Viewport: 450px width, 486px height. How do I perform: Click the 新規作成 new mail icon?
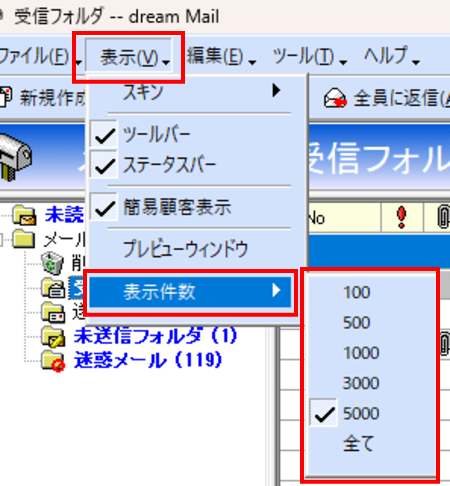click(x=6, y=97)
